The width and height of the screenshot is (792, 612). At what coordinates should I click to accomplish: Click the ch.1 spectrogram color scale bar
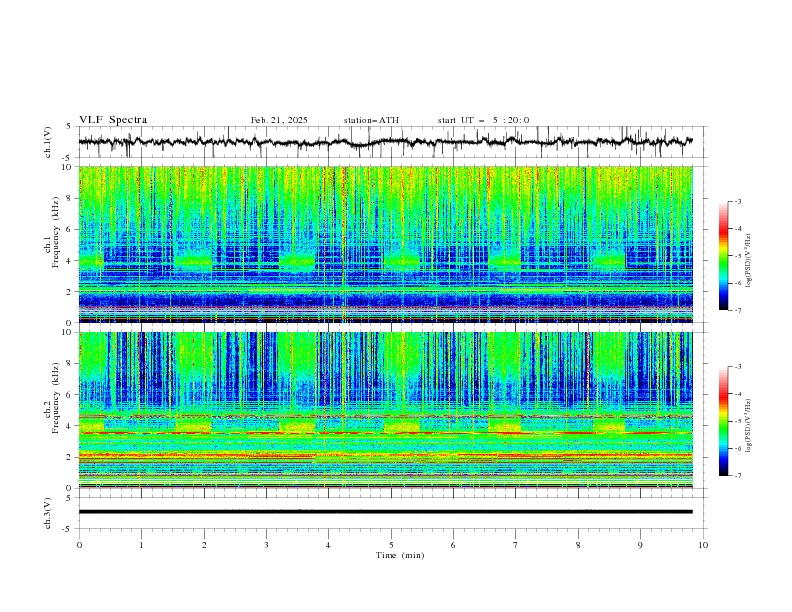[x=723, y=256]
